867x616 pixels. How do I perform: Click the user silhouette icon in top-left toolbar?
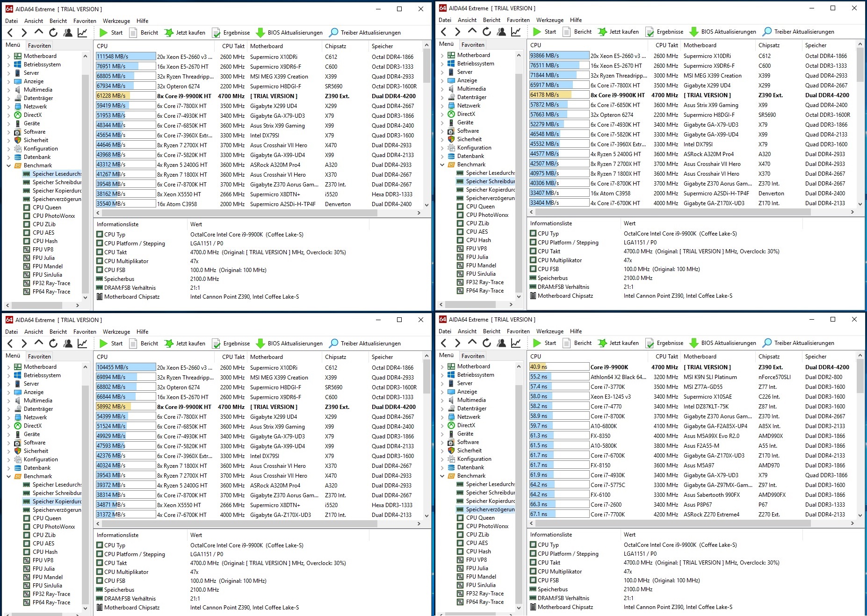[68, 33]
